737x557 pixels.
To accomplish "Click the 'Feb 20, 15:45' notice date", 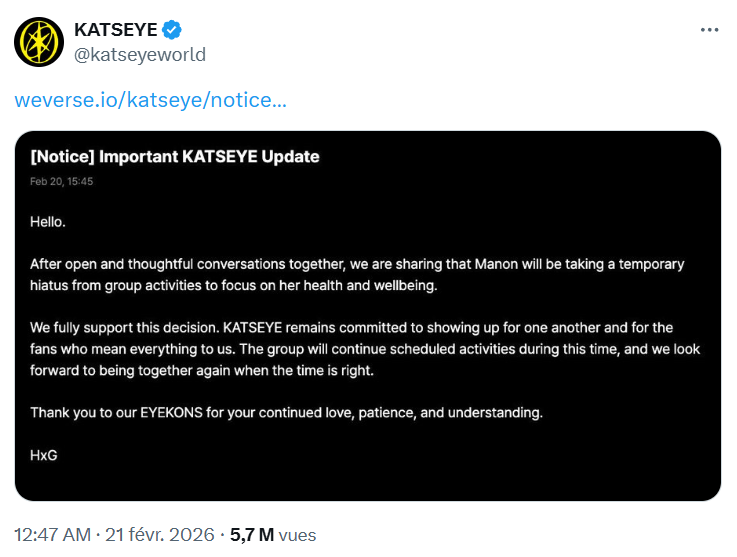I will [x=62, y=182].
